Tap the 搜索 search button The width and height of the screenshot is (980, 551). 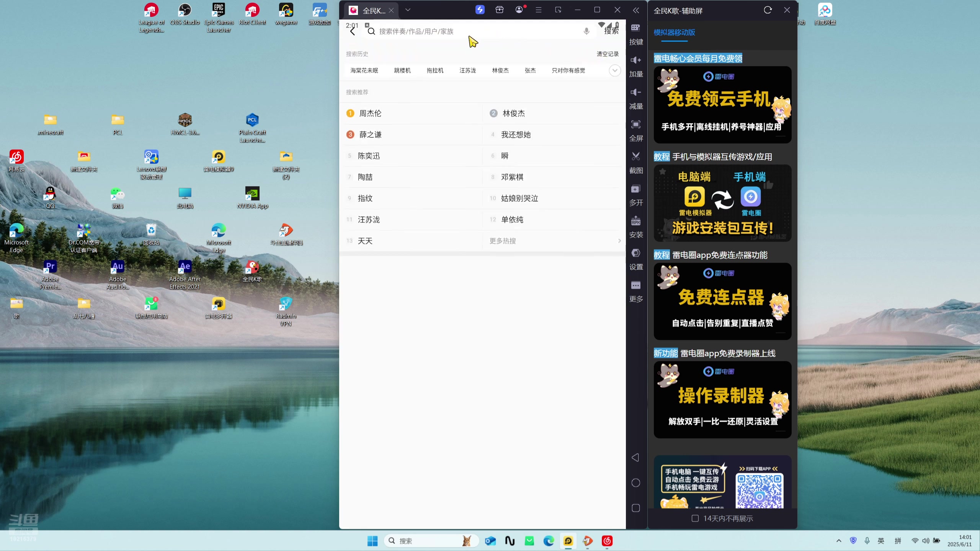(611, 31)
